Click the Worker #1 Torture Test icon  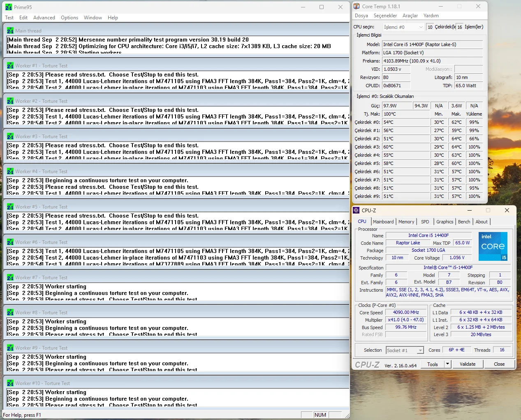click(10, 66)
